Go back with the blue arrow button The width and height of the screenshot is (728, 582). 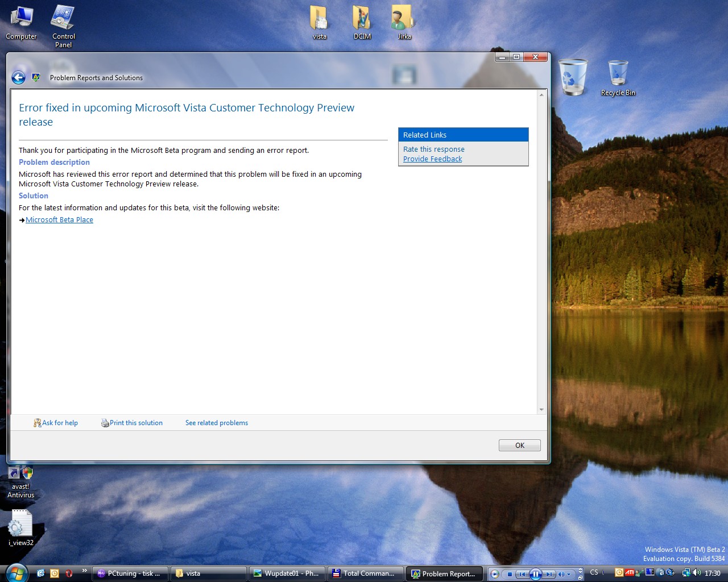[18, 78]
